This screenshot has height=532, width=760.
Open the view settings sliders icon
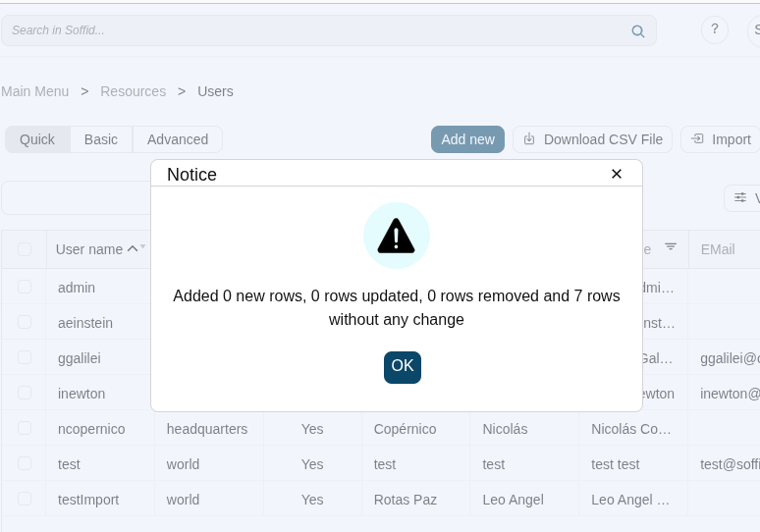[740, 198]
